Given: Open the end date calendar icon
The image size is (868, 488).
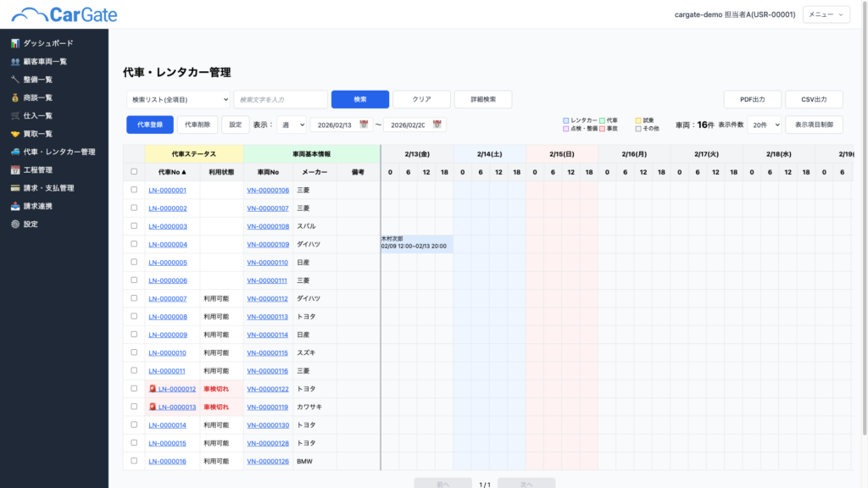Looking at the screenshot, I should point(437,125).
